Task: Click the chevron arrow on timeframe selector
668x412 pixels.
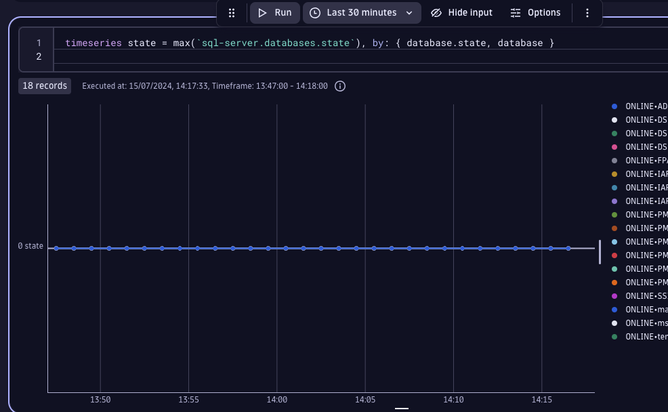Action: point(409,13)
